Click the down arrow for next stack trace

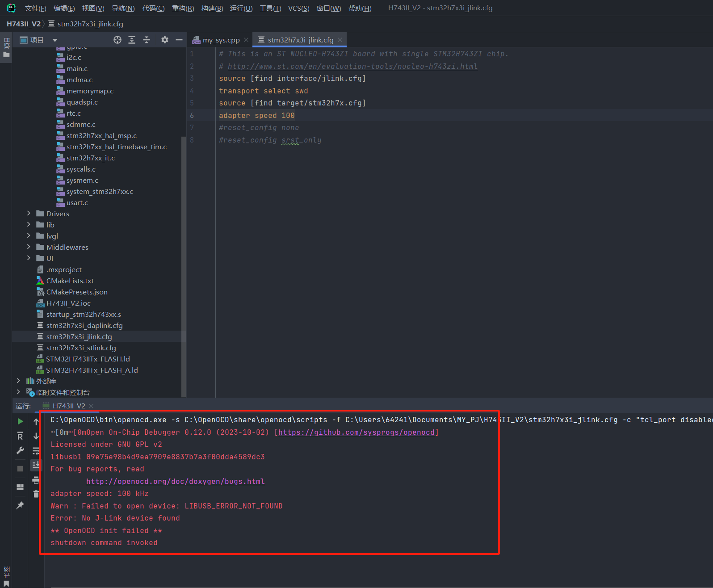36,436
